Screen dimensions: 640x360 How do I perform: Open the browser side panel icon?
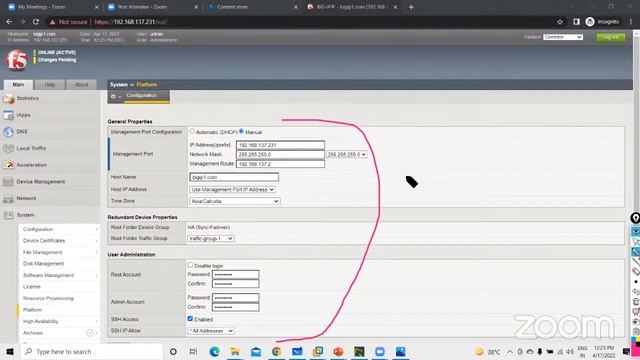pos(576,22)
